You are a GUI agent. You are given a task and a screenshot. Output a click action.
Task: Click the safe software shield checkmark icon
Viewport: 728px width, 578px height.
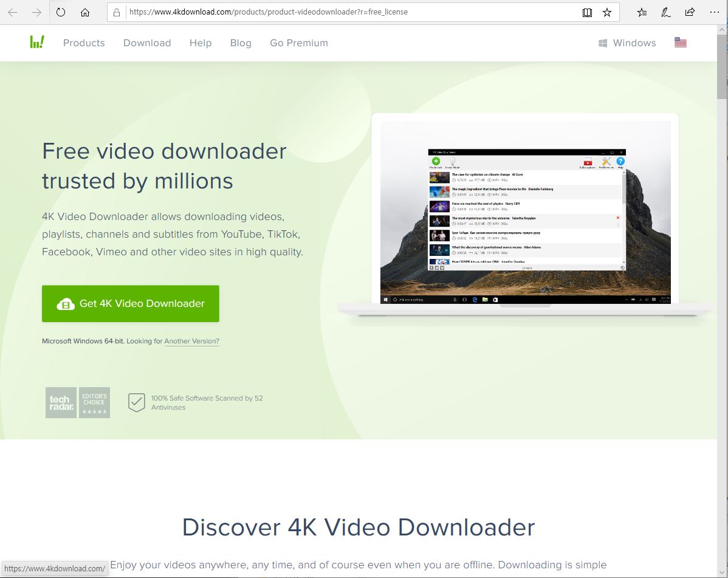[x=137, y=402]
